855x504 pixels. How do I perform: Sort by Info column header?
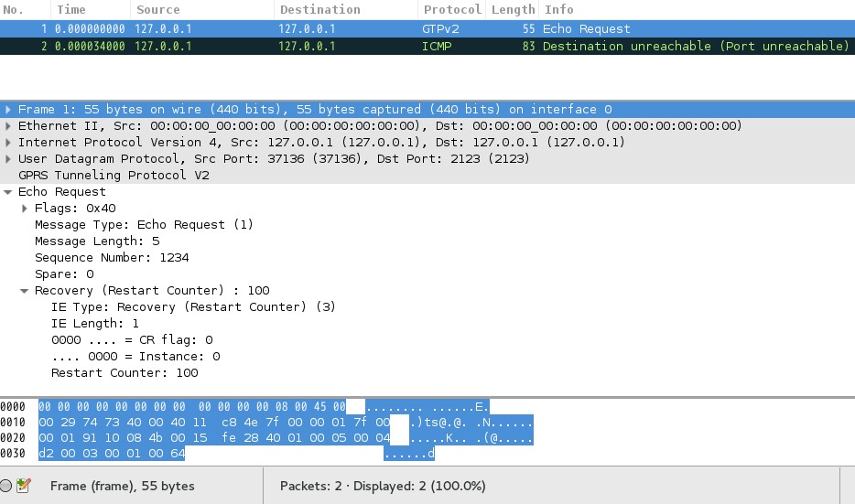click(x=697, y=10)
